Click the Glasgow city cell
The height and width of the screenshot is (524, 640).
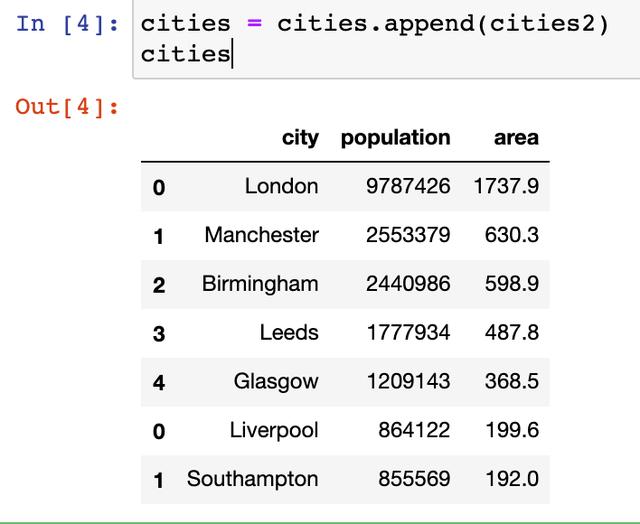(x=276, y=382)
